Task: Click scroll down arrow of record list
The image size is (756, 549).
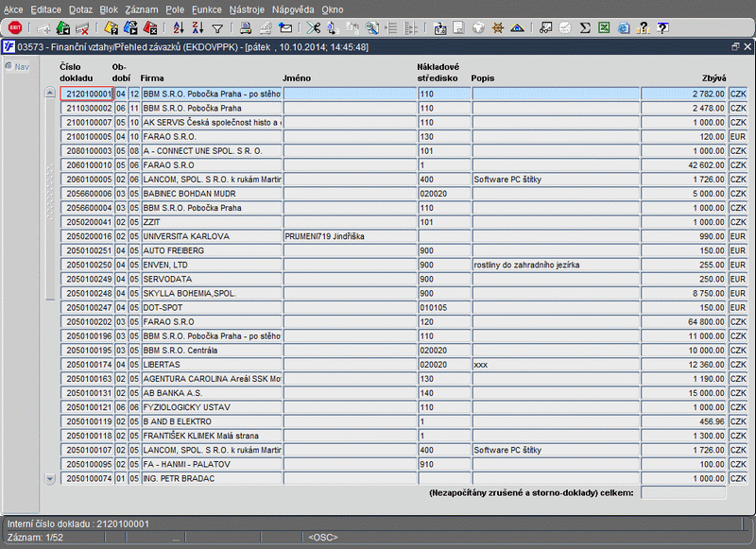Action: (x=50, y=479)
